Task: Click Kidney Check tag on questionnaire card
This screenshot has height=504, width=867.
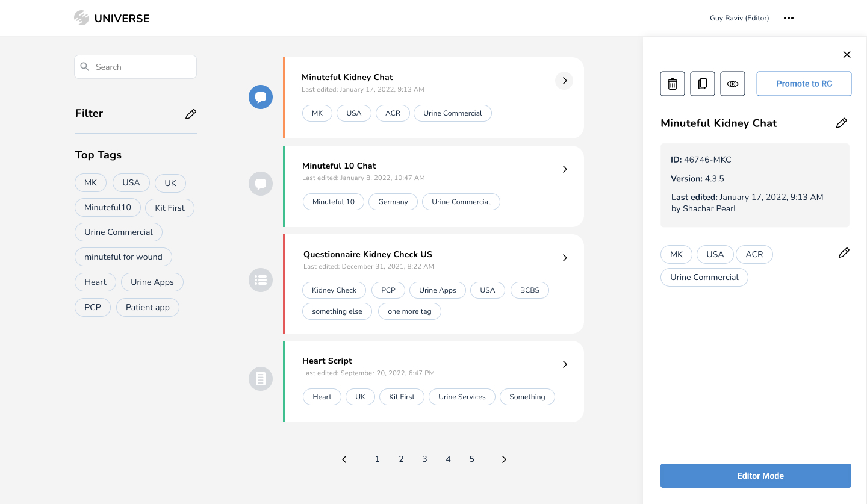Action: (334, 290)
